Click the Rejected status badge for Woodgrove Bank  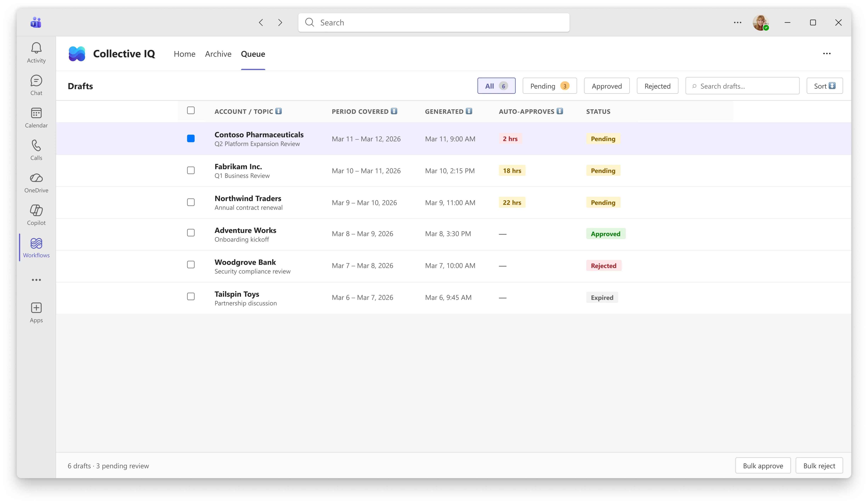(604, 266)
